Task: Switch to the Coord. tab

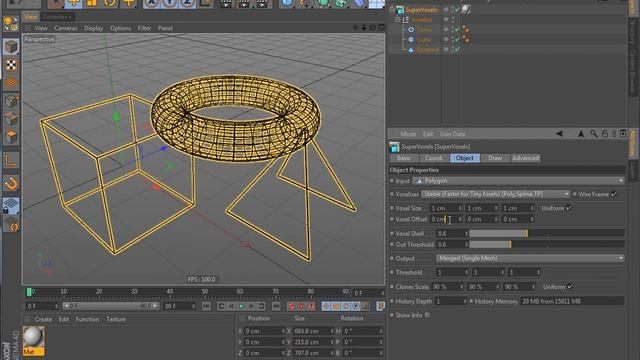Action: (433, 158)
